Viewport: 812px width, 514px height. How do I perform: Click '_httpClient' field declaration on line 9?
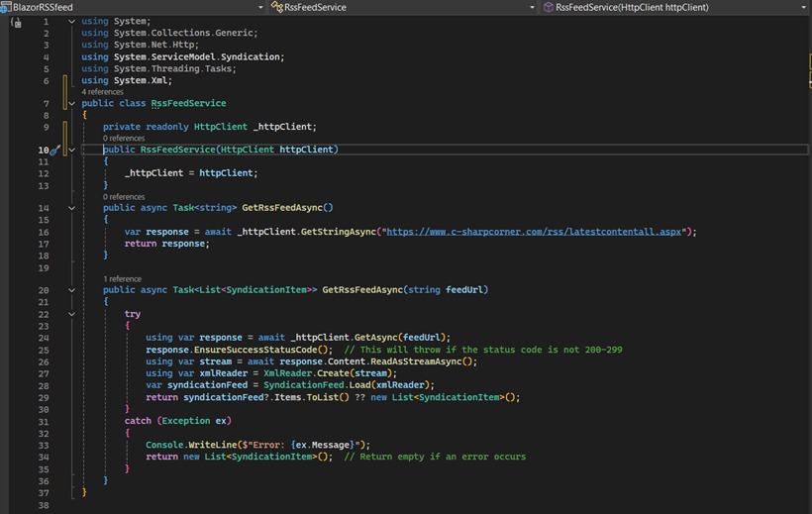pos(284,127)
